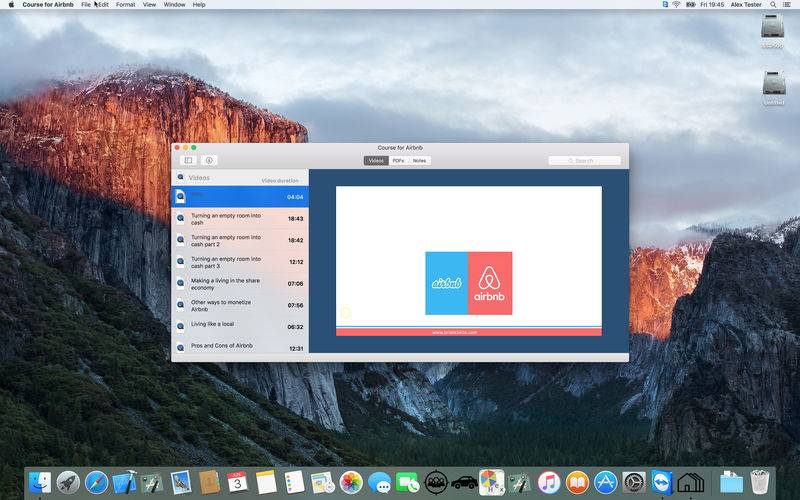Open Reminders icon in Dock

[x=294, y=482]
